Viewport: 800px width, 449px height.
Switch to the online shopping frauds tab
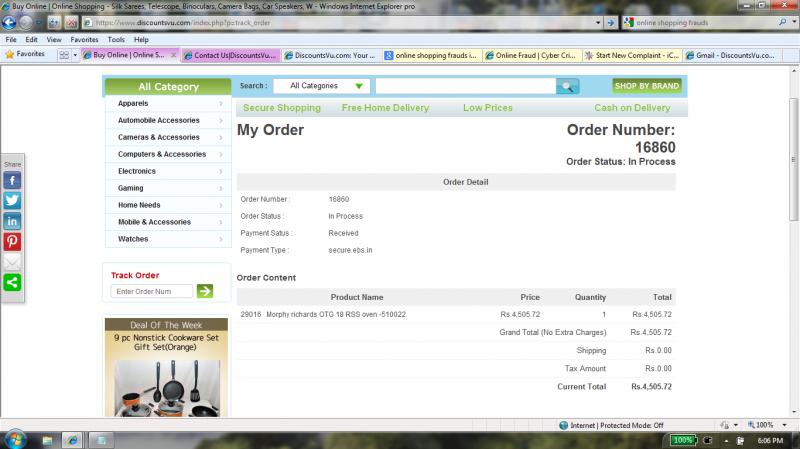pyautogui.click(x=431, y=55)
